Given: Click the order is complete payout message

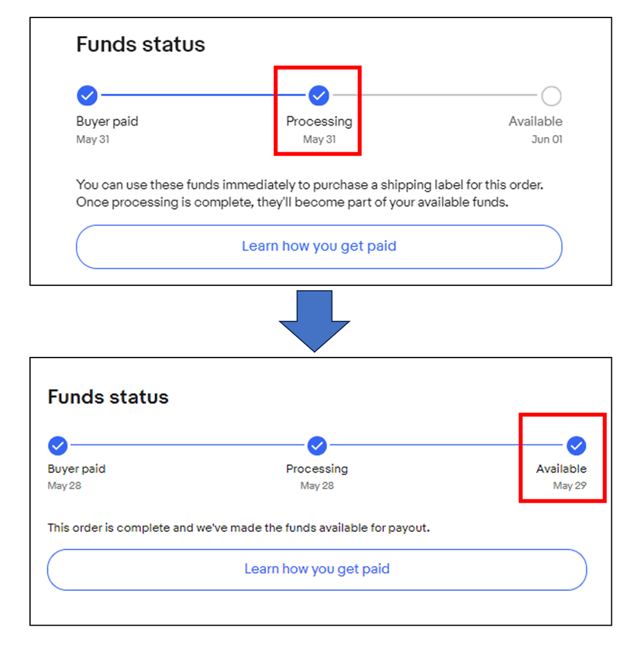Looking at the screenshot, I should 238,527.
